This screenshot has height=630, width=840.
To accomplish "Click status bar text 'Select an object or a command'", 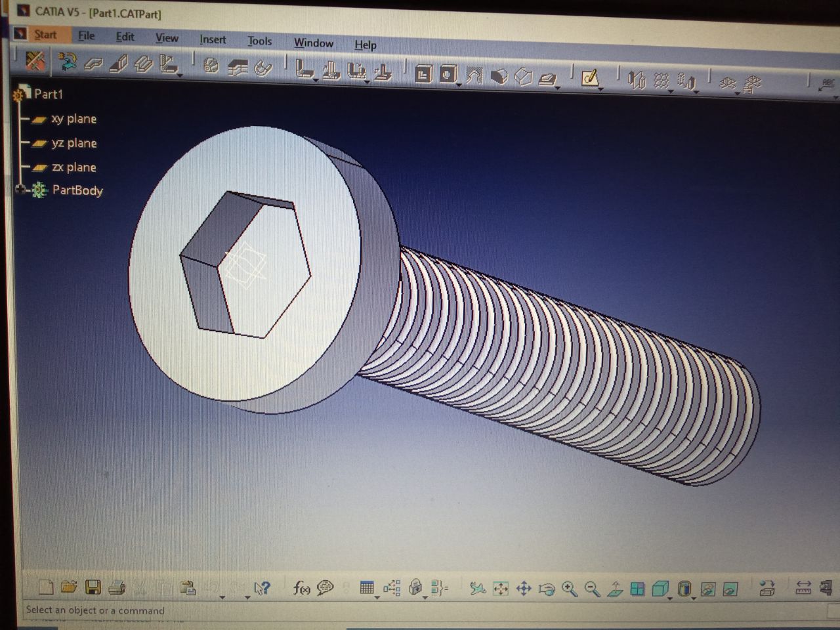I will (95, 610).
